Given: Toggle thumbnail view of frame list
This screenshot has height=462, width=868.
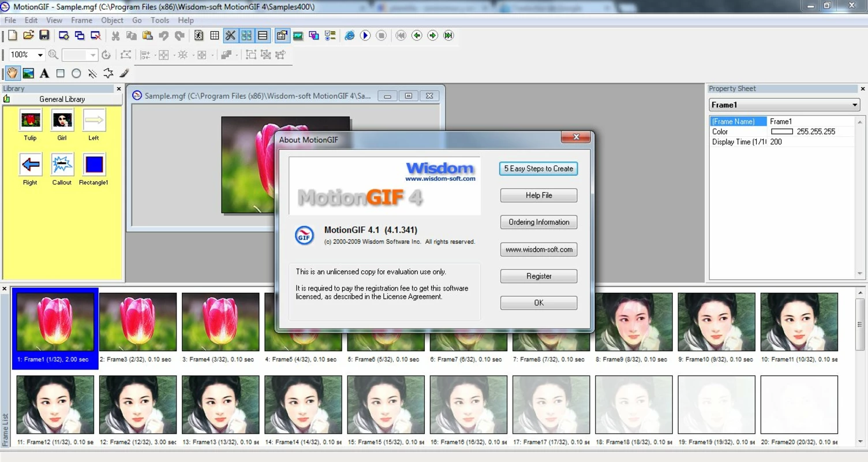Looking at the screenshot, I should 246,35.
